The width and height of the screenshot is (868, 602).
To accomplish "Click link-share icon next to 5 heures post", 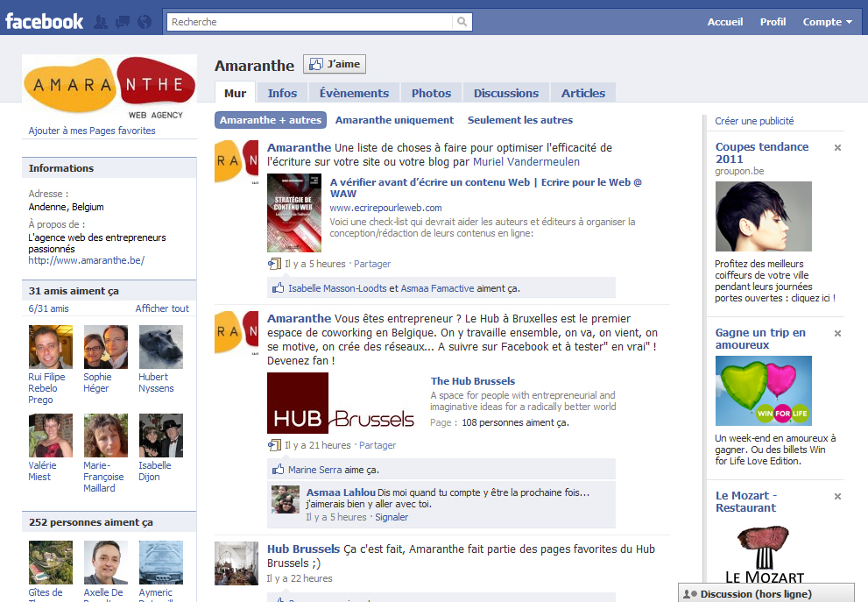I will click(274, 264).
